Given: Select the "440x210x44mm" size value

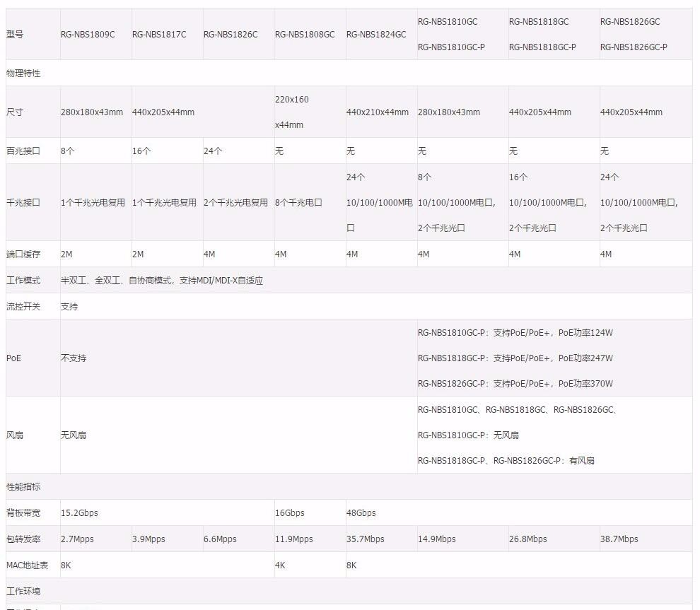Looking at the screenshot, I should coord(378,112).
